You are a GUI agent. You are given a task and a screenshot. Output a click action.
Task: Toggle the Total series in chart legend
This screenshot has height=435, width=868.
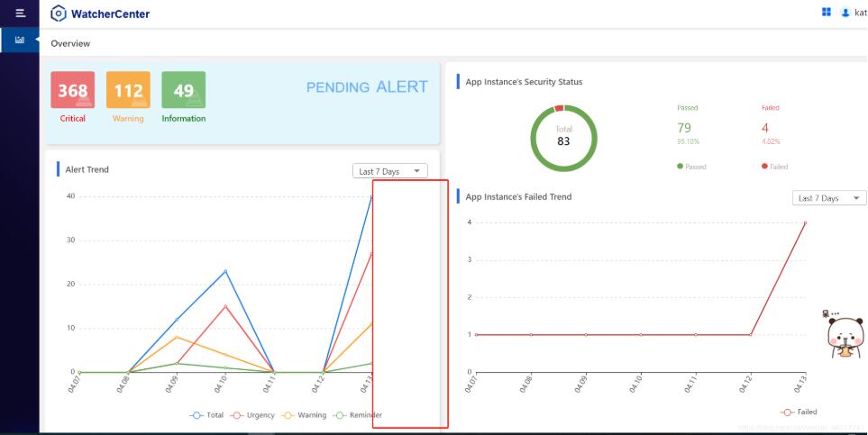[x=208, y=414]
